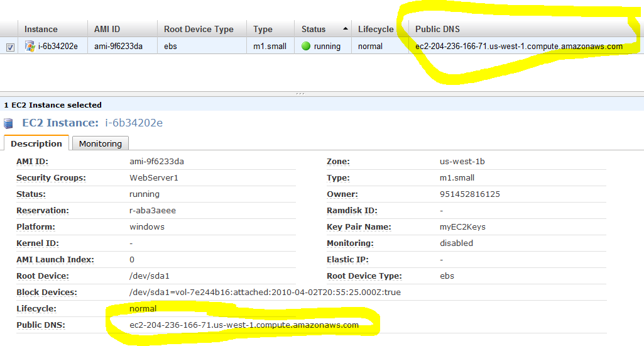Click the Key Pair Name value myEC2Keys
This screenshot has height=346, width=644.
pos(462,226)
